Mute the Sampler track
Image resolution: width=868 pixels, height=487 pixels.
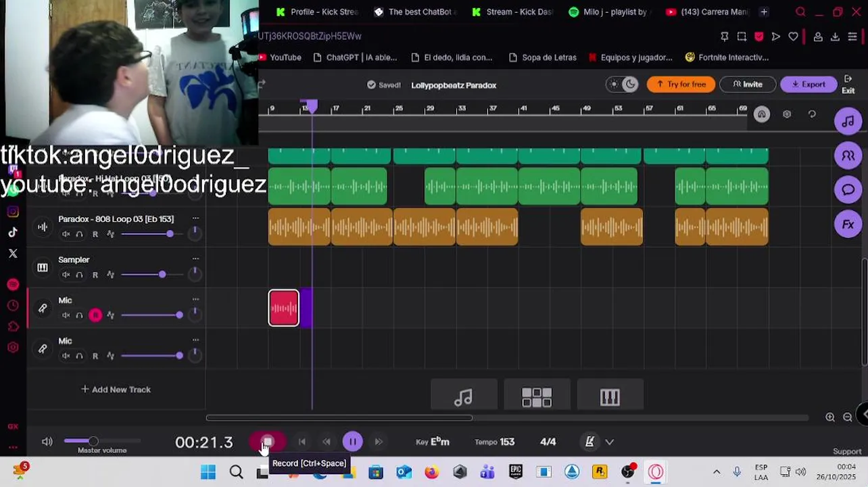[x=66, y=275]
